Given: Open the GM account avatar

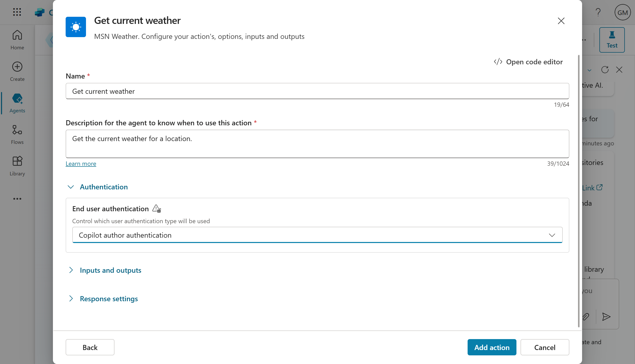Looking at the screenshot, I should point(622,12).
